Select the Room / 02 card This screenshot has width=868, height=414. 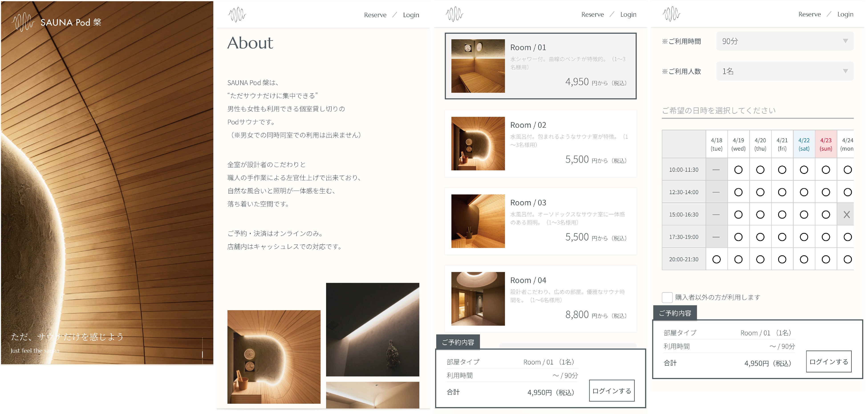pos(540,143)
